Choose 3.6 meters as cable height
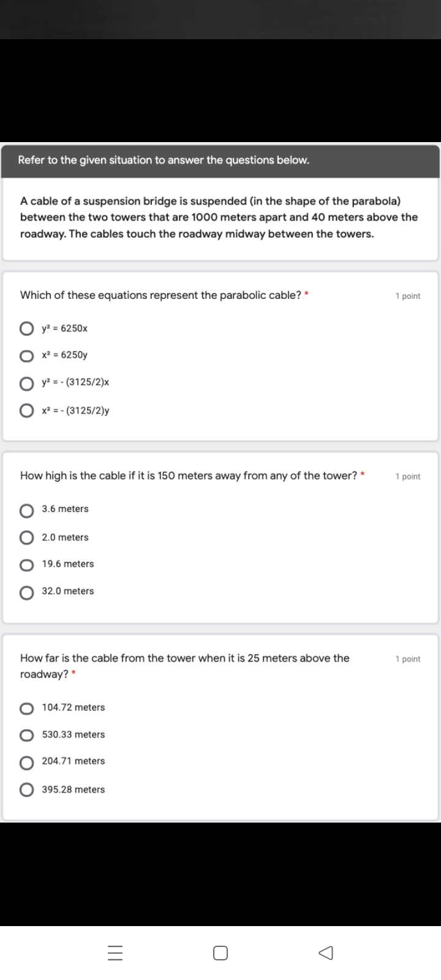441x980 pixels. pos(26,510)
